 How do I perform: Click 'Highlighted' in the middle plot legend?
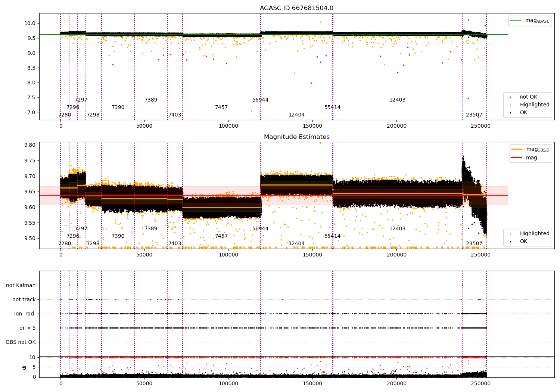[531, 234]
